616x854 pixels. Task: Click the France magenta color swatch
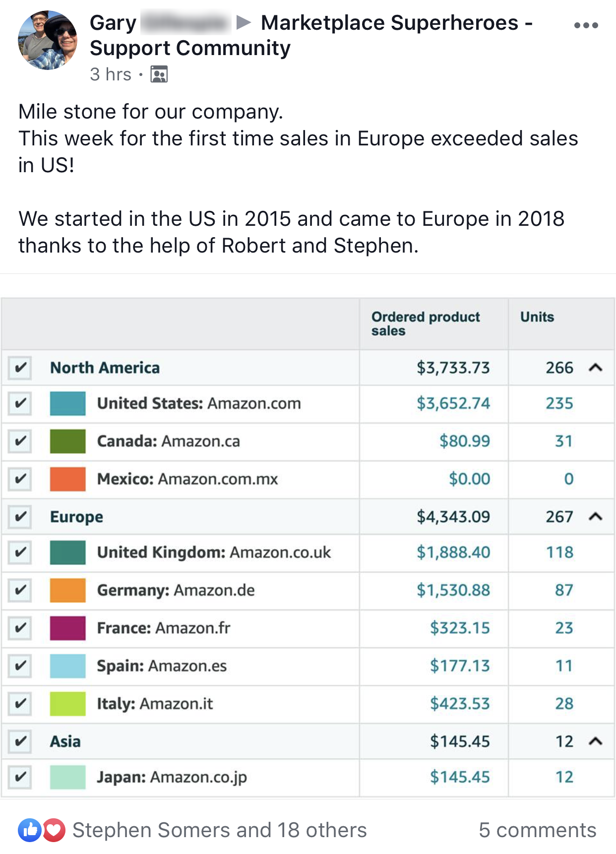[x=67, y=628]
